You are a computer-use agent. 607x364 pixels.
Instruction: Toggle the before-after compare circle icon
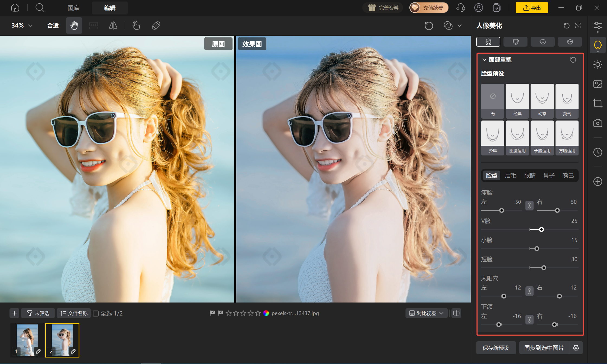pos(448,26)
